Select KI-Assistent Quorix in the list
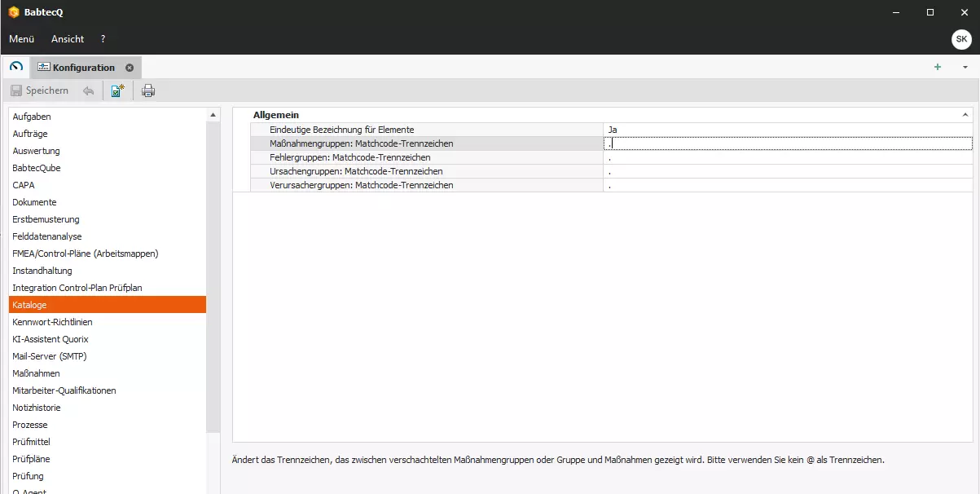980x494 pixels. [108, 339]
